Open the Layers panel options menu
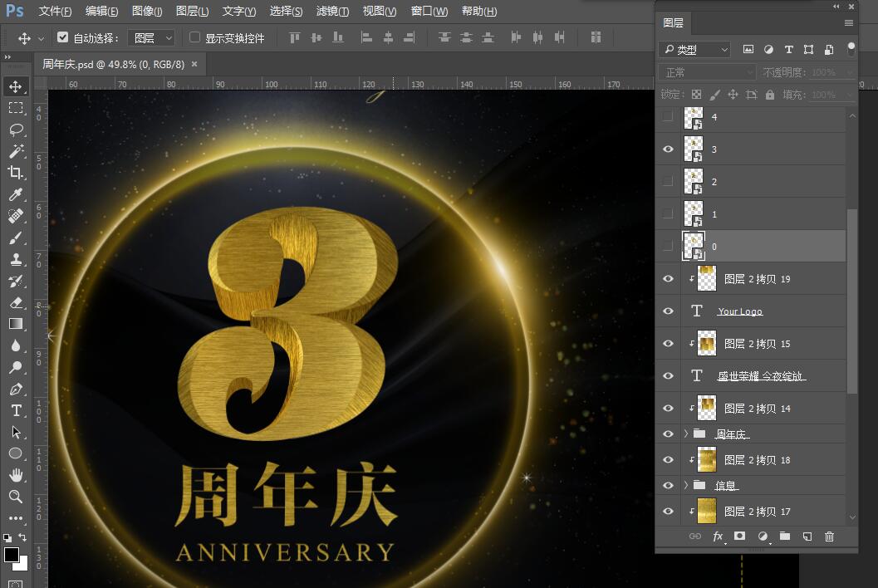 (849, 23)
